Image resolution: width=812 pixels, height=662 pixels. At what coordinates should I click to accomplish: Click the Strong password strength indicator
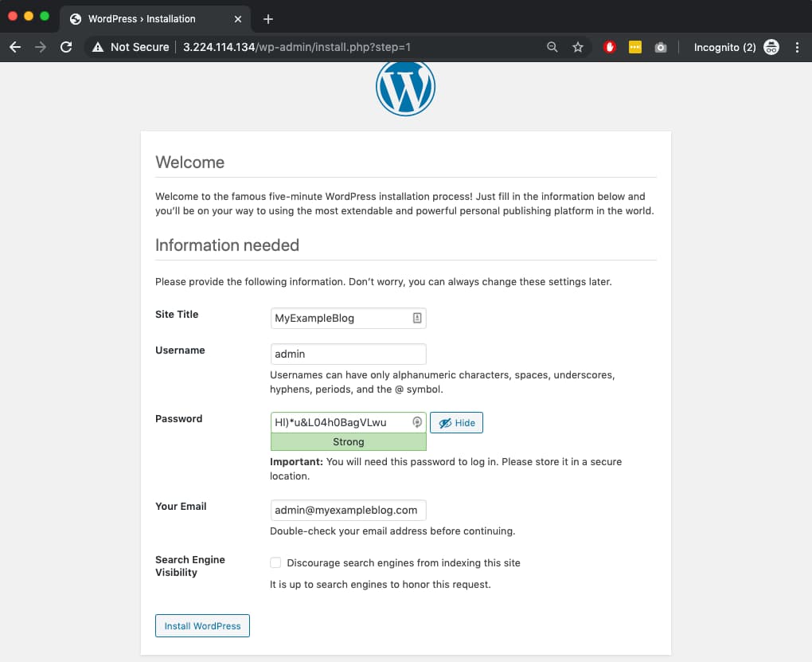[x=348, y=441]
